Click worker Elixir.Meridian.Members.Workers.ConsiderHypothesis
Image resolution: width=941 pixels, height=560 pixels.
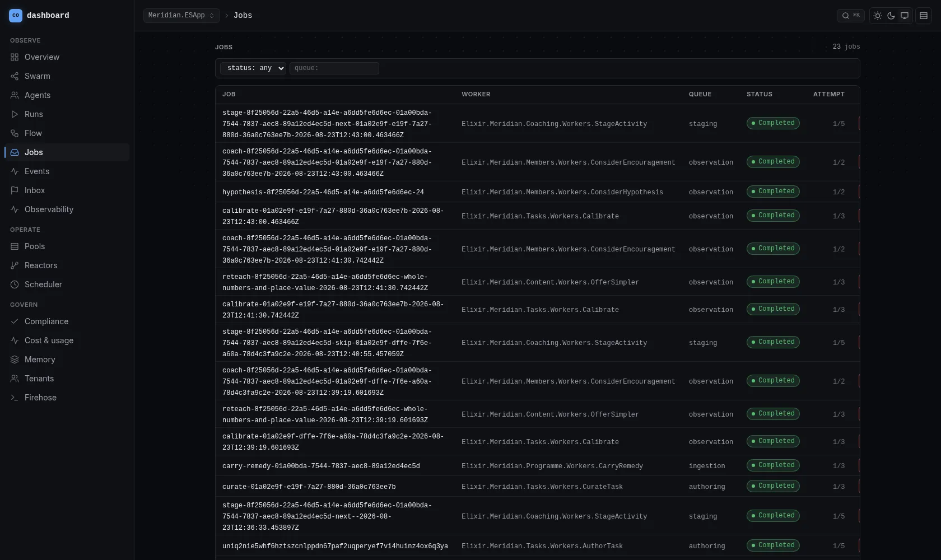tap(562, 192)
